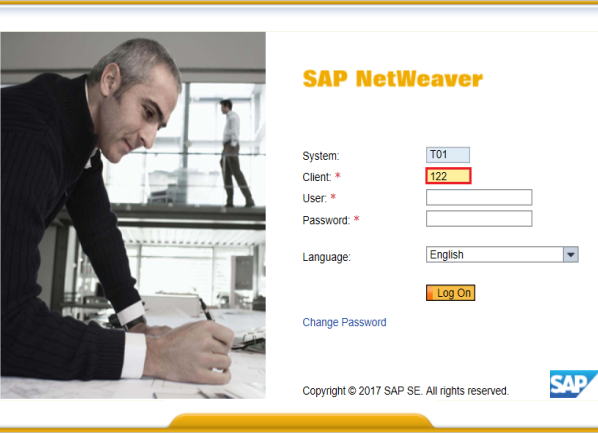This screenshot has width=598, height=433.
Task: Click the orange square on Log On button
Action: pyautogui.click(x=430, y=293)
